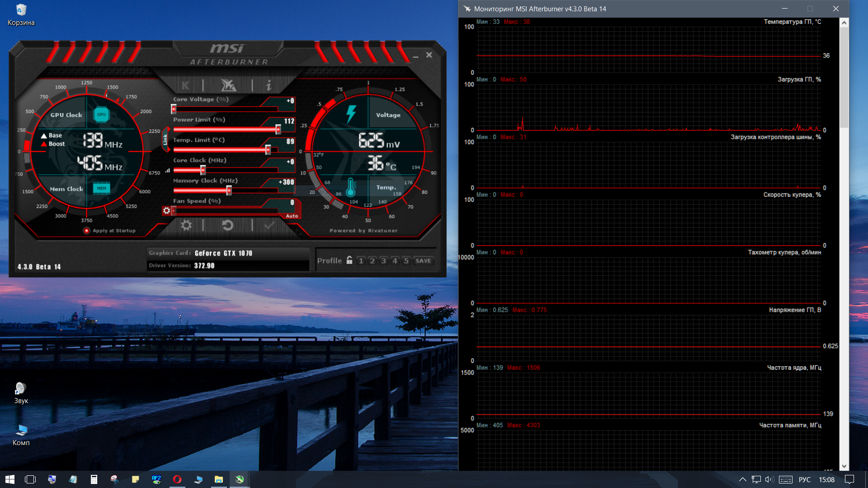Click the reset arrow icon
Screen dimensions: 868x488
(x=227, y=225)
